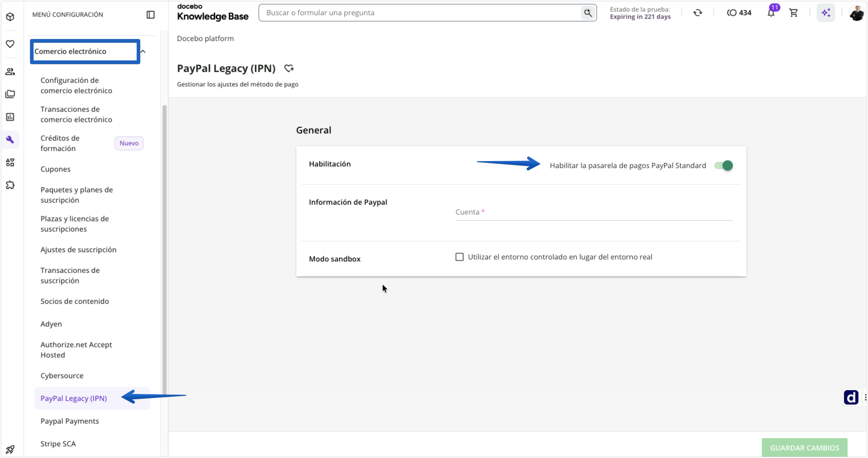
Task: Open the cube home icon in left rail
Action: tap(10, 17)
